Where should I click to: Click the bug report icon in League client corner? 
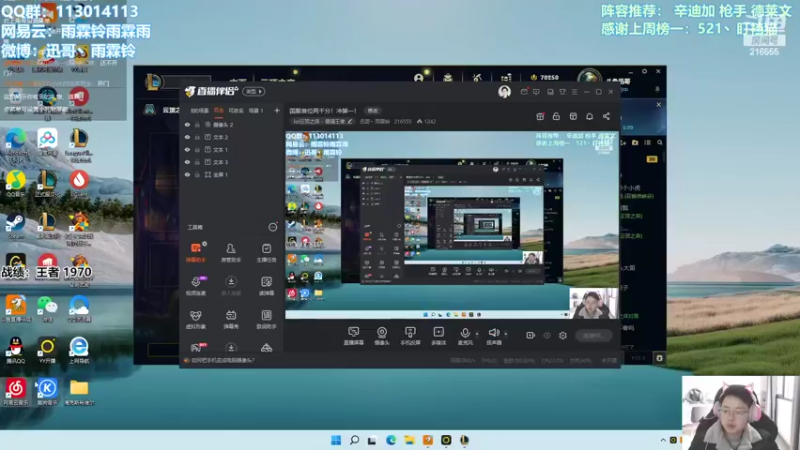[659, 358]
